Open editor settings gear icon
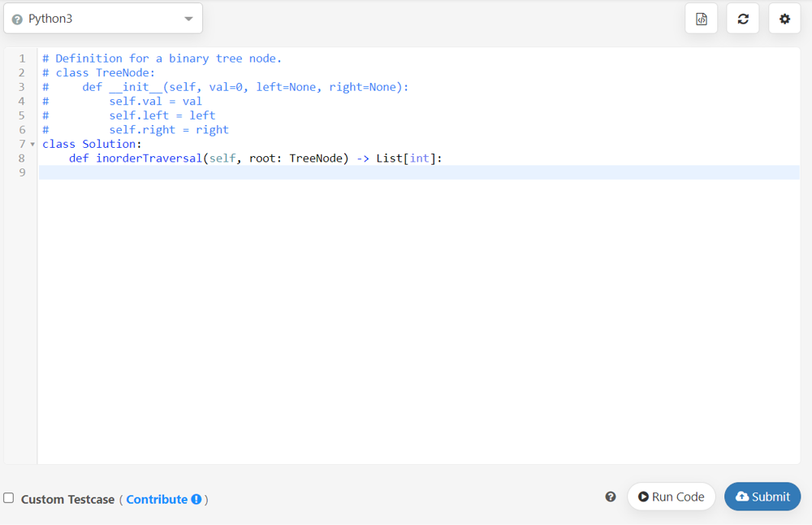 click(784, 19)
